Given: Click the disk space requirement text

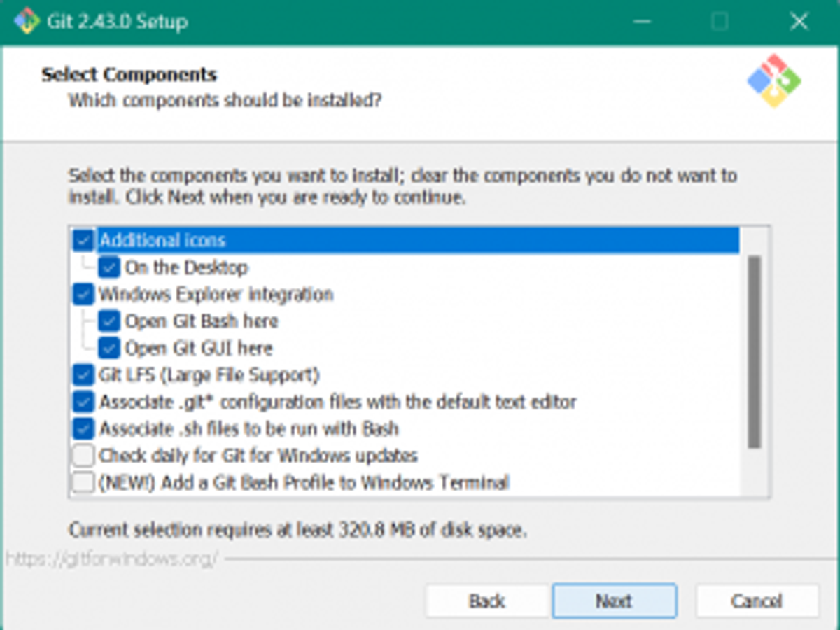Looking at the screenshot, I should [297, 530].
